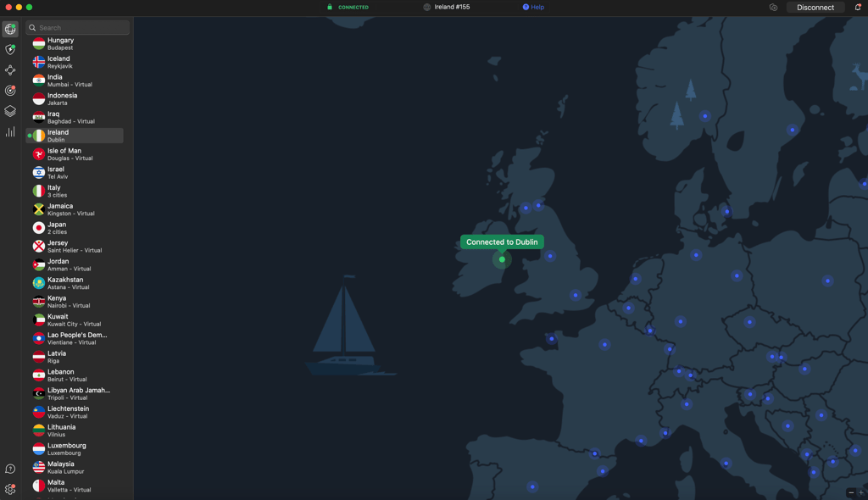Click the Disconnect button

click(815, 7)
